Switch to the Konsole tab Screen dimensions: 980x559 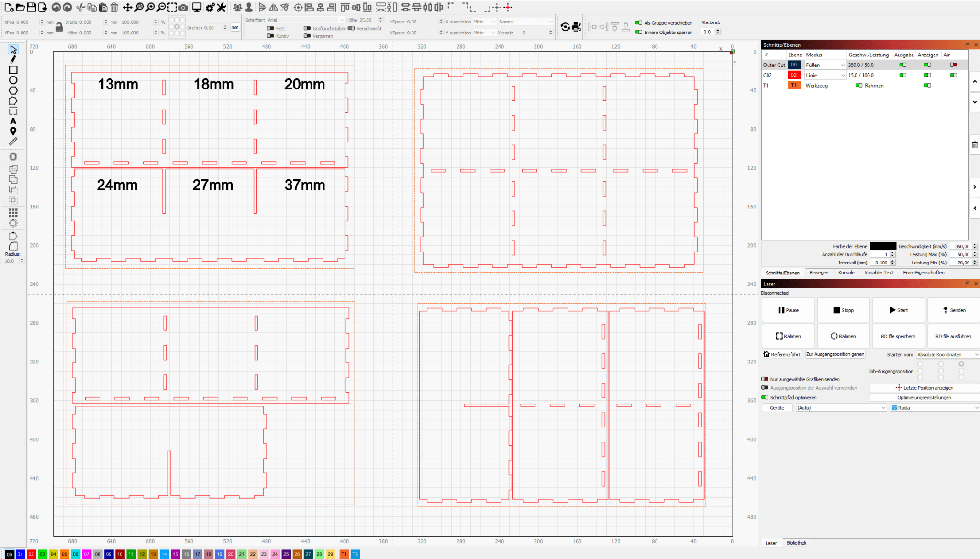point(846,273)
